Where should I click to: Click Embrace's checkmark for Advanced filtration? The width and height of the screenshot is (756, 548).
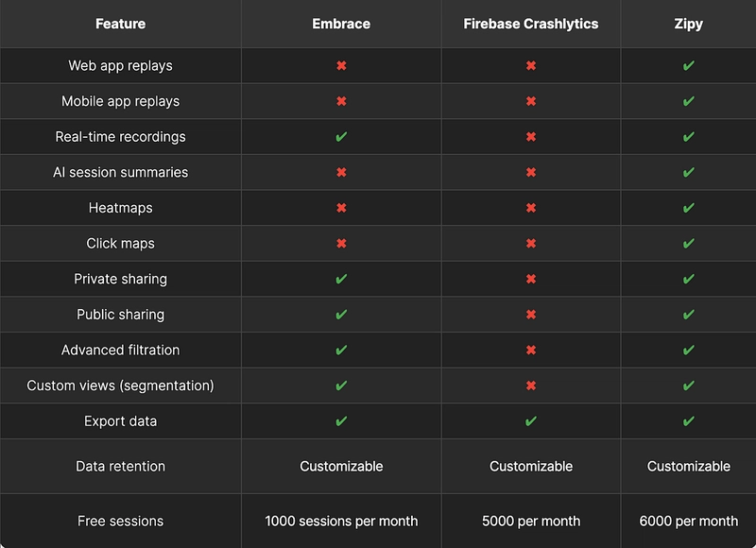(341, 350)
